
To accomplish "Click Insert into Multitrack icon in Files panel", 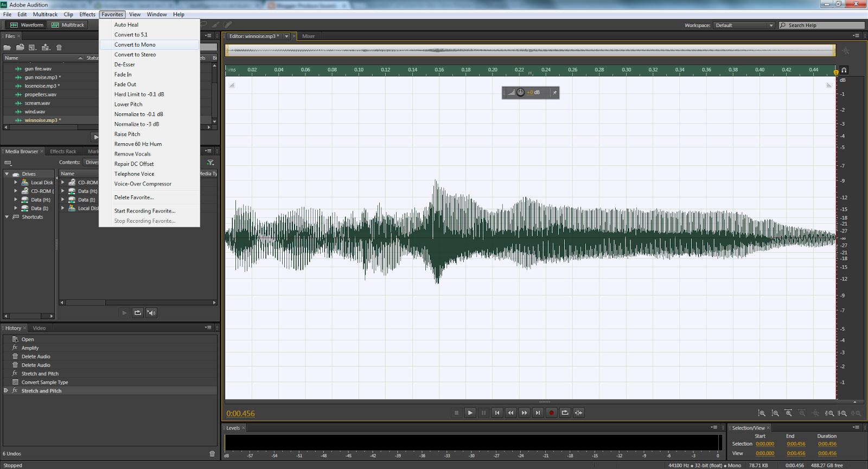I will click(46, 47).
